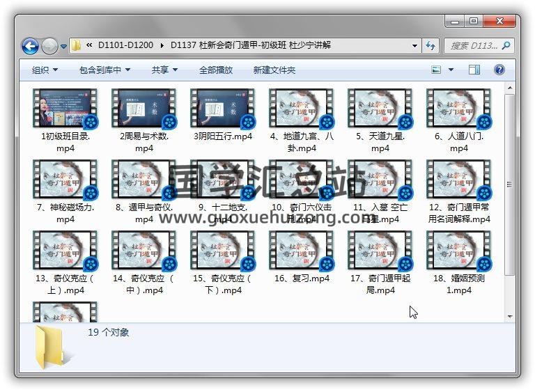The height and width of the screenshot is (392, 535).
Task: Click the vertical scrollbar down arrow
Action: tap(510, 316)
